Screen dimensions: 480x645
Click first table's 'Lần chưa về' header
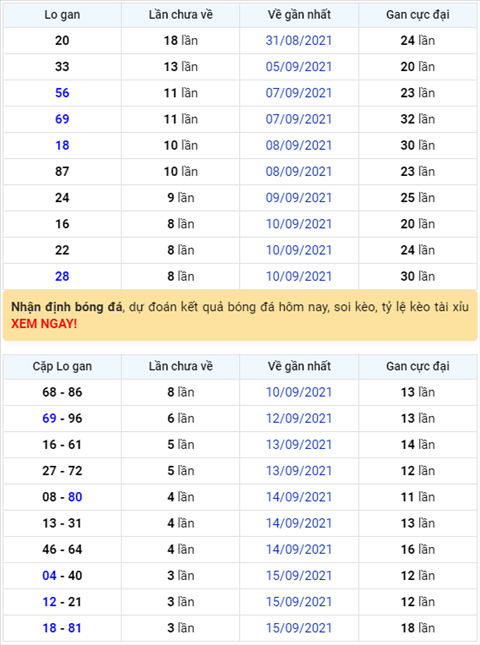click(x=181, y=15)
